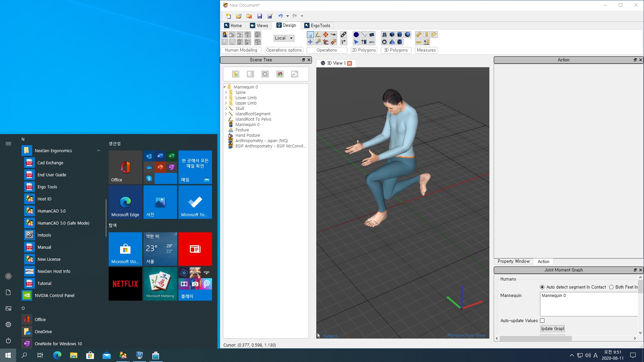Expand the Upper Limb scene tree node
Viewport: 644px width, 362px height.
click(226, 103)
